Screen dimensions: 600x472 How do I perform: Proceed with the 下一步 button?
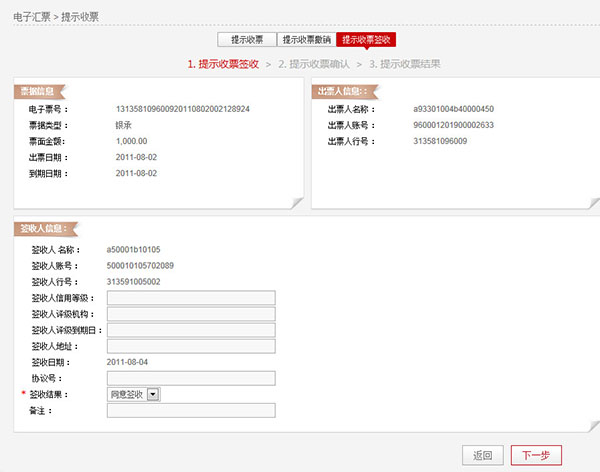536,455
